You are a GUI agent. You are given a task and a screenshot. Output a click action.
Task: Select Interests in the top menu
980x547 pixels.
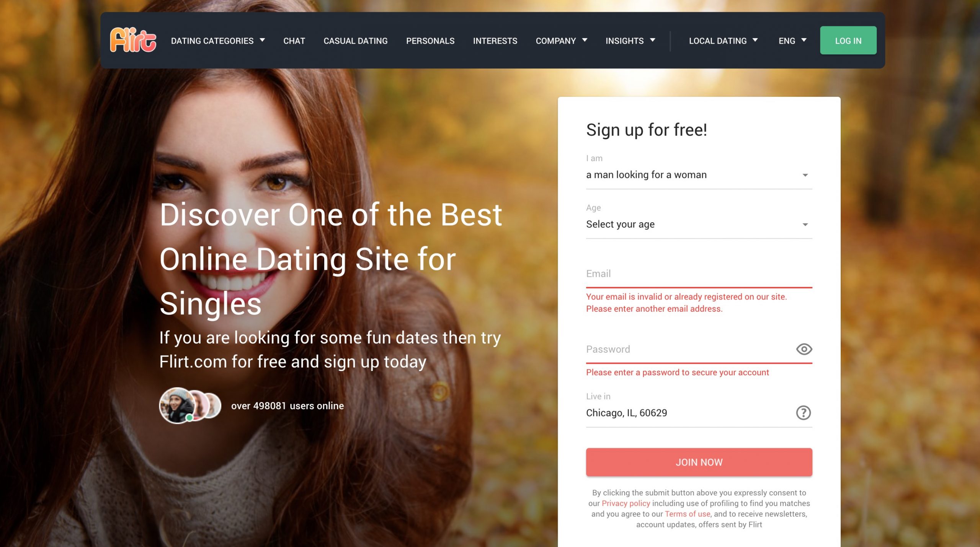(495, 41)
